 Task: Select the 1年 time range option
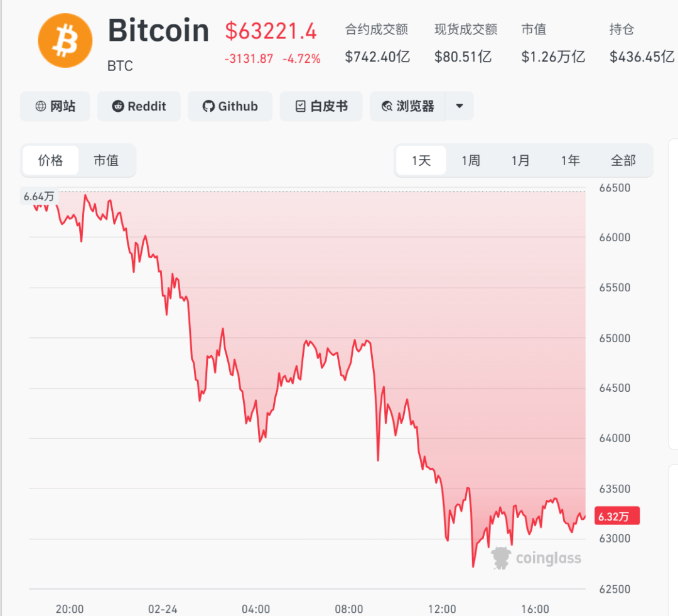click(x=570, y=161)
